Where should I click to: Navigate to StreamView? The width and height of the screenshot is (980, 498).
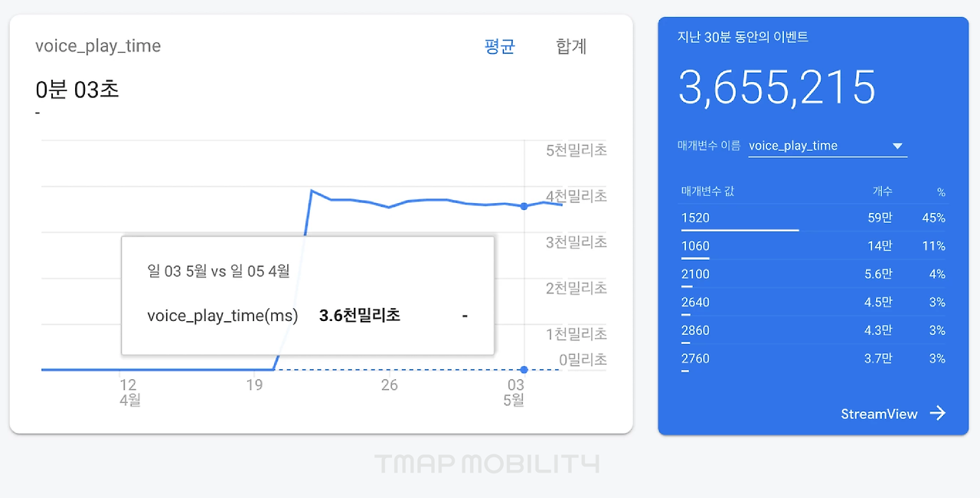[x=879, y=414]
